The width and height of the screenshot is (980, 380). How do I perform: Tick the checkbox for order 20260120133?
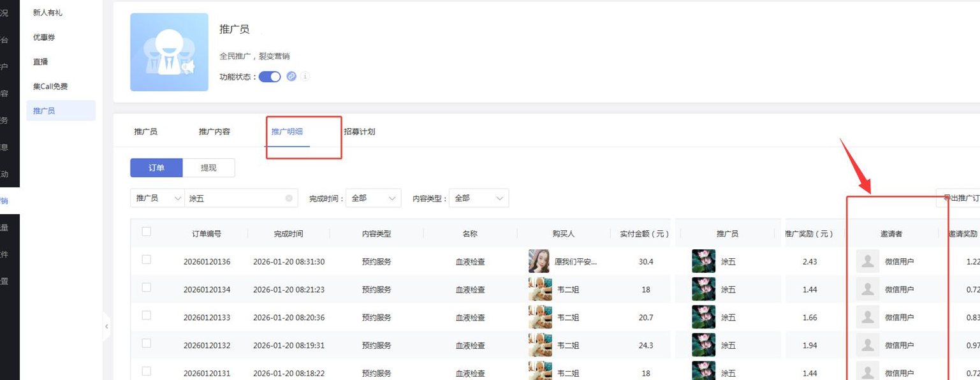[147, 316]
